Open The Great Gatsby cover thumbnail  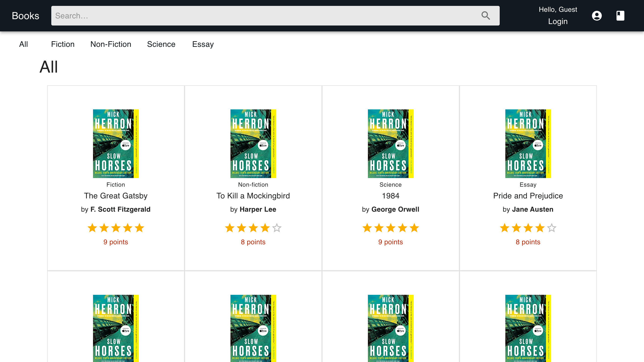[x=116, y=144]
